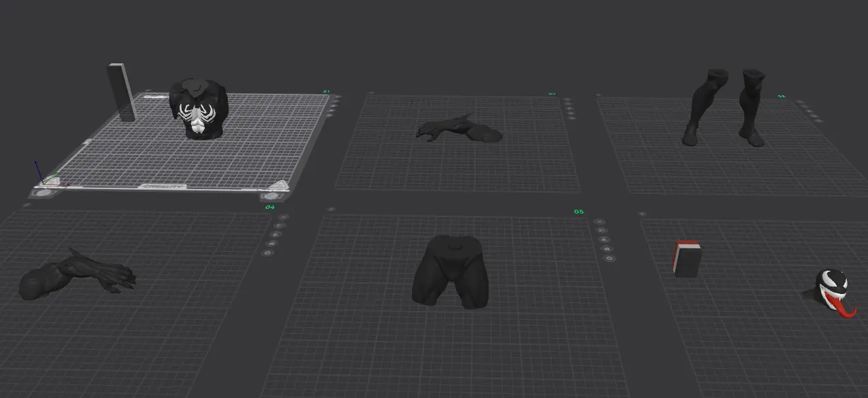Click the green plate label 05
This screenshot has height=398, width=868.
[x=579, y=212]
